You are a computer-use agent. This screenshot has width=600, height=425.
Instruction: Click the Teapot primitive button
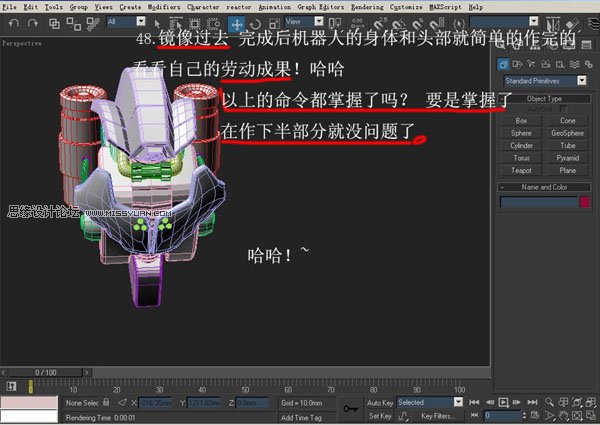pyautogui.click(x=521, y=171)
